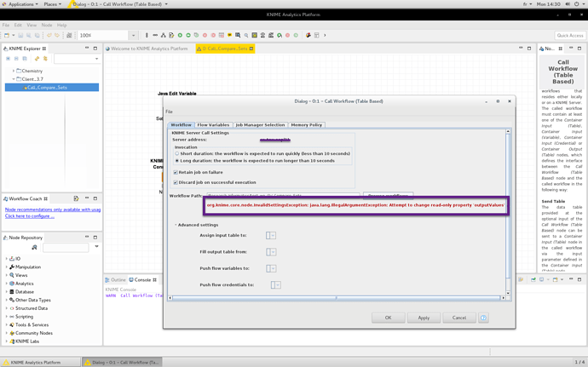The image size is (588, 367).
Task: Click the dialog's horizontal scrollbar
Action: pos(336,298)
